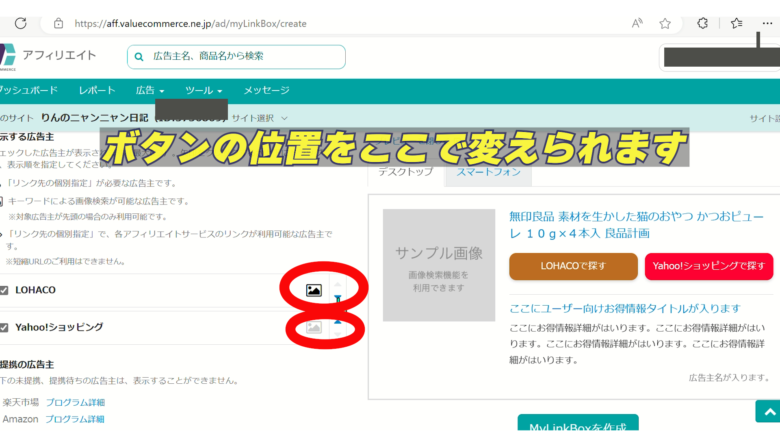Screen dimensions: 780x439
Task: Expand the ツール dropdown menu
Action: pos(203,90)
